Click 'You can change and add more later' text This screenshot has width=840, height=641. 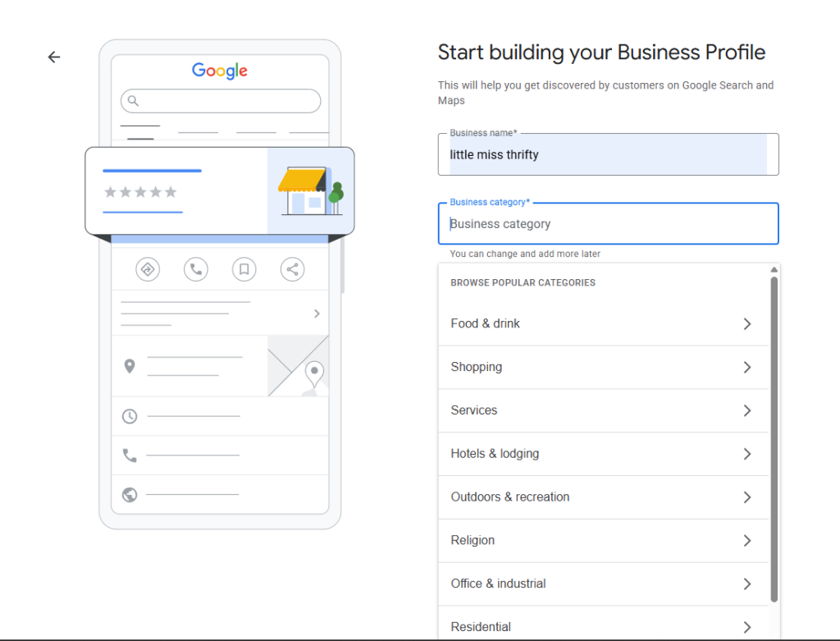point(525,254)
